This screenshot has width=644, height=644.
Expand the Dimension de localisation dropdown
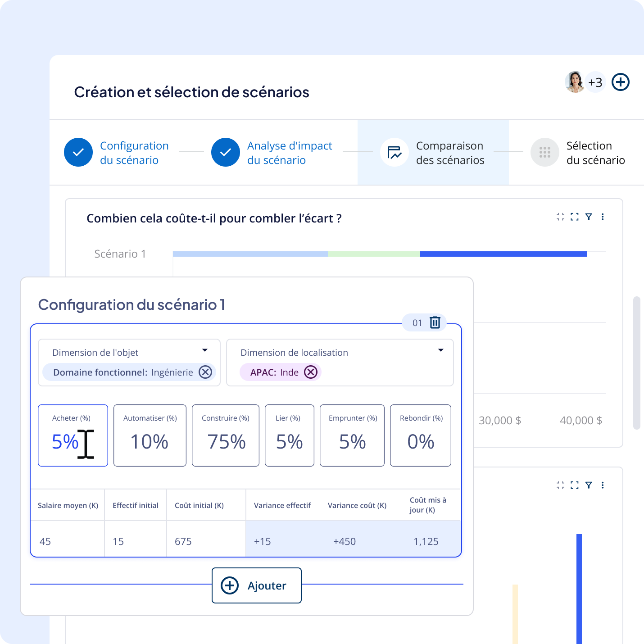point(440,350)
